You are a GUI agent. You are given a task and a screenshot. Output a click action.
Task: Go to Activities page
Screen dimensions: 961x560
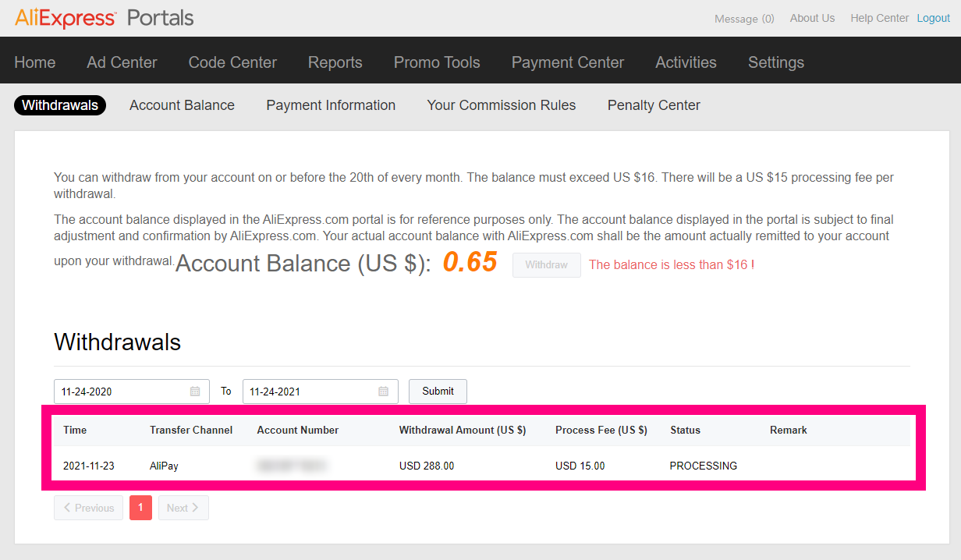tap(686, 62)
